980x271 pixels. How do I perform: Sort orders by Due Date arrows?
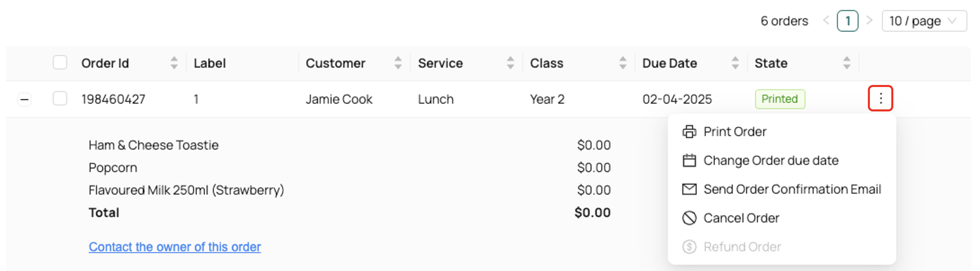(x=735, y=63)
